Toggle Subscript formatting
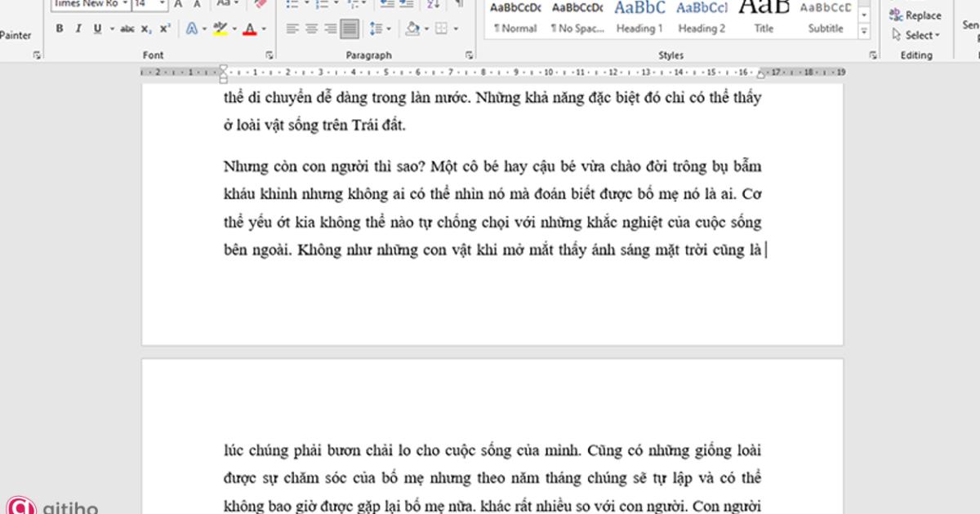 146,29
